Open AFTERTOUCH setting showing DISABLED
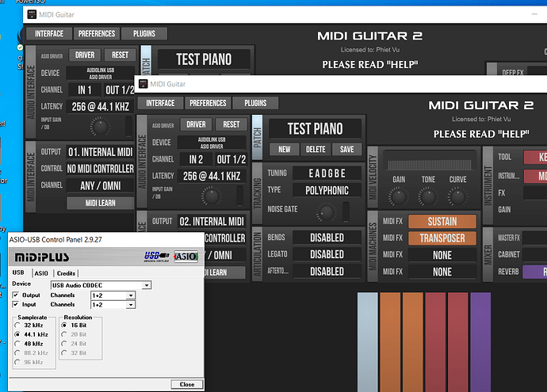The width and height of the screenshot is (547, 392). pyautogui.click(x=327, y=272)
